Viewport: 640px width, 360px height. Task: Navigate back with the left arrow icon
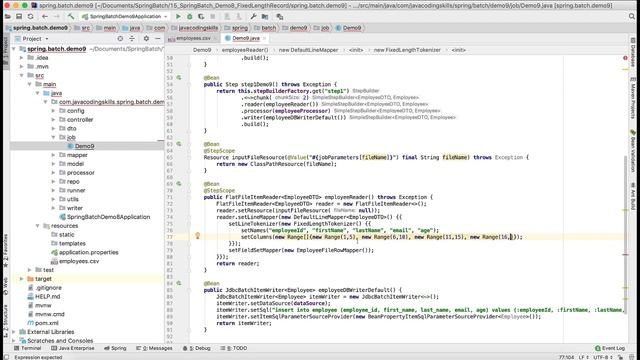click(x=45, y=16)
